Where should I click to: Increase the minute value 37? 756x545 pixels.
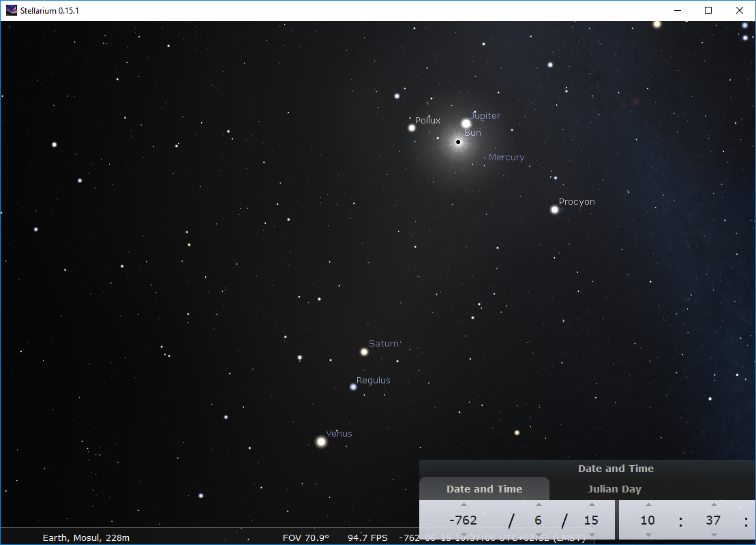(714, 505)
